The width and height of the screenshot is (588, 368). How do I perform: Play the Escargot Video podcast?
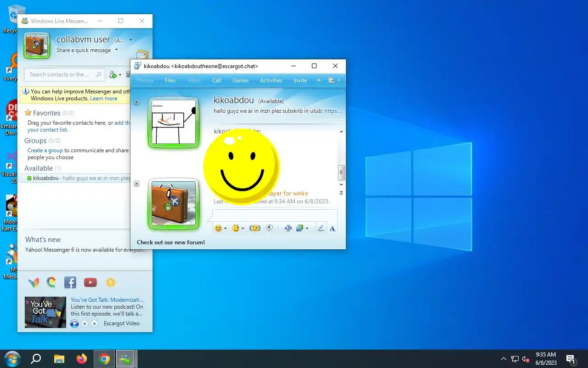pos(74,324)
